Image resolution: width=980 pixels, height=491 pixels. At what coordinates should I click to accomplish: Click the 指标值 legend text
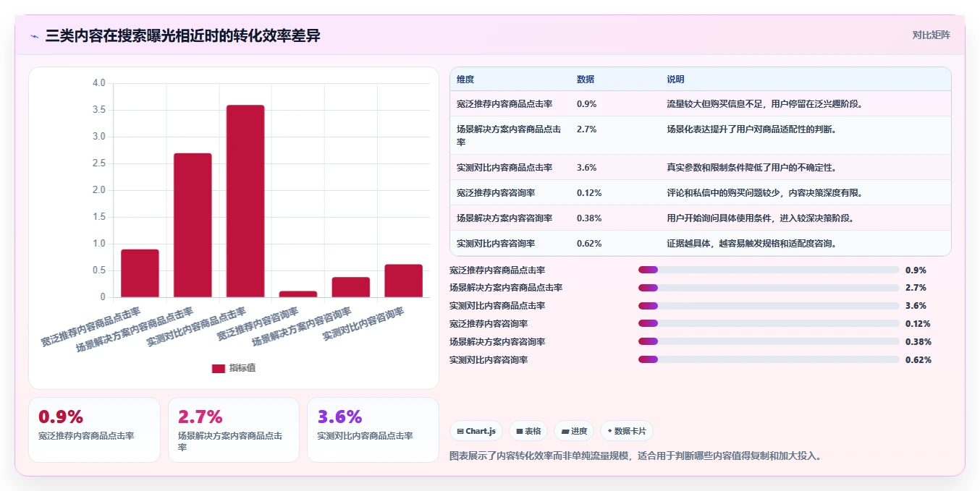click(x=242, y=368)
